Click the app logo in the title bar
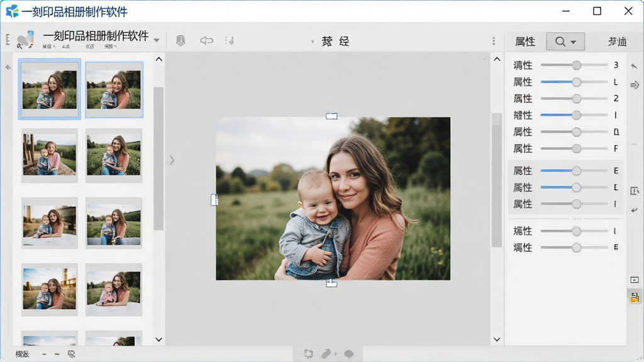The height and width of the screenshot is (362, 644). (12, 11)
